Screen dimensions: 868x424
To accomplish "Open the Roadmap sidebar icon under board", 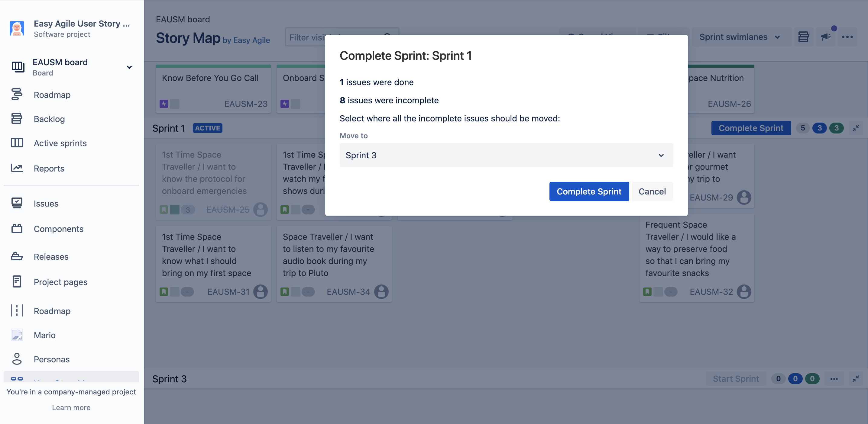I will [x=17, y=95].
